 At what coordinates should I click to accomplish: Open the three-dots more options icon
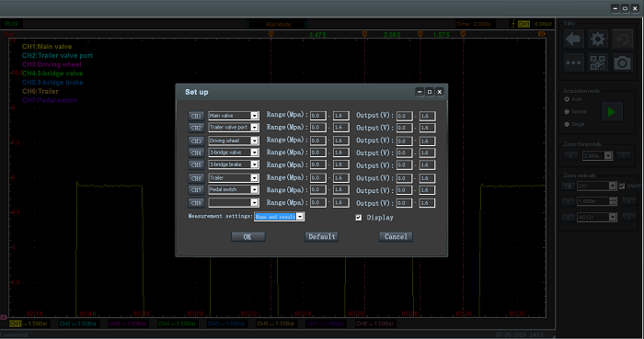pyautogui.click(x=573, y=63)
